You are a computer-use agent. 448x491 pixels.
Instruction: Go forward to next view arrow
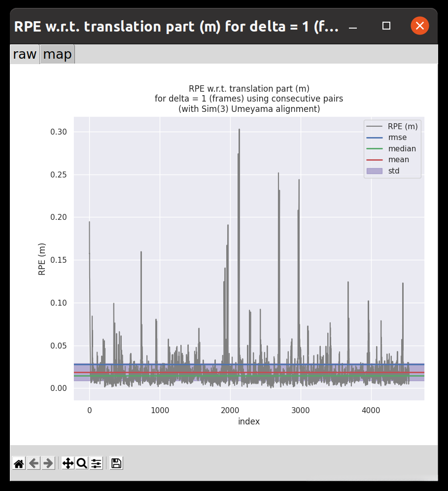click(48, 463)
